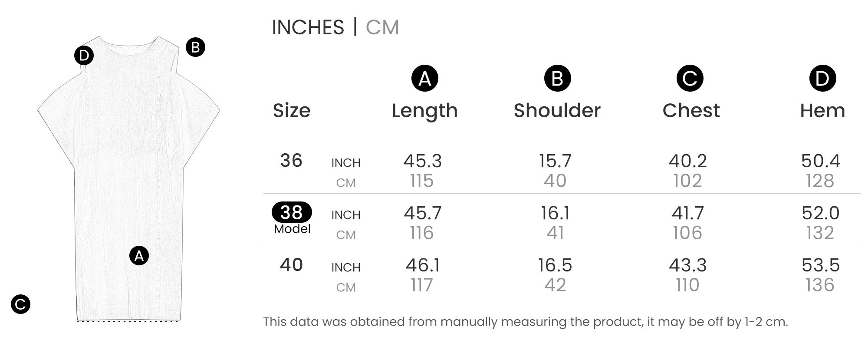Select the C badge above Chest
This screenshot has width=868, height=350.
(690, 79)
